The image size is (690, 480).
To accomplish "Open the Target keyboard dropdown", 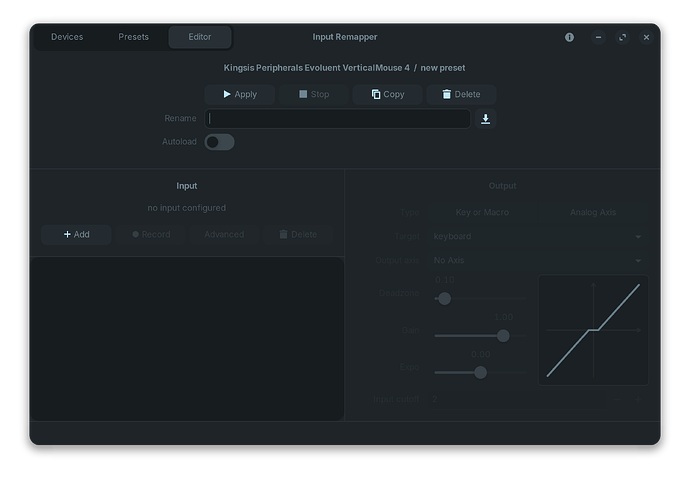I will coord(537,236).
